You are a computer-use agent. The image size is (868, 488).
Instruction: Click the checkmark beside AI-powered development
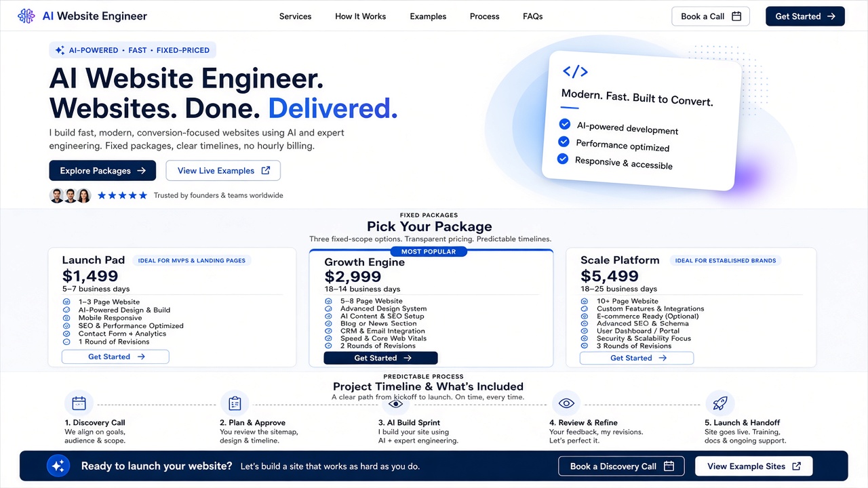pyautogui.click(x=564, y=124)
